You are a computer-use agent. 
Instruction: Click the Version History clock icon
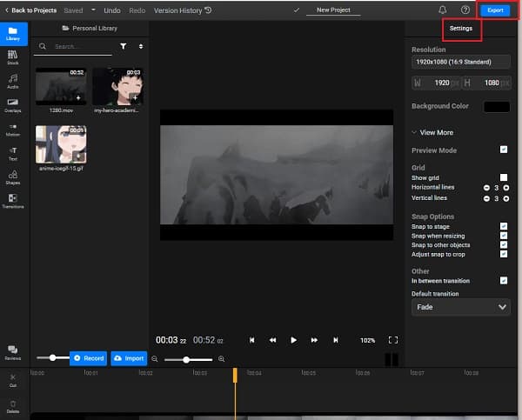click(209, 10)
